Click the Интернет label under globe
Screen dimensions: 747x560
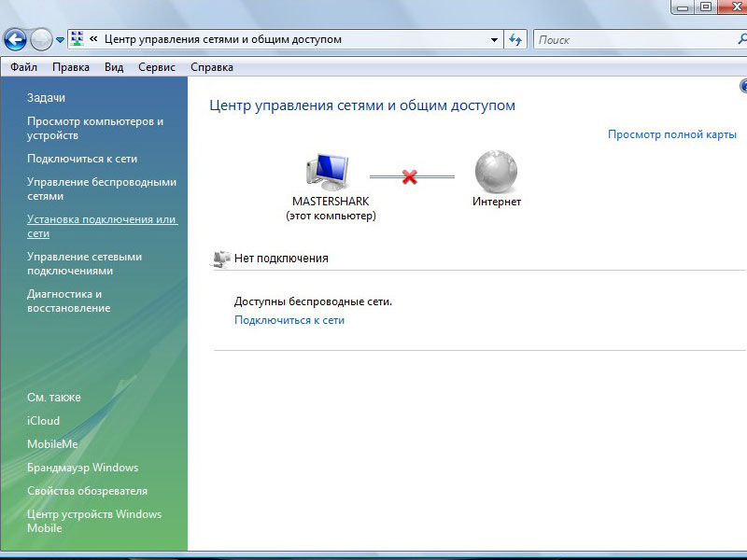(497, 202)
